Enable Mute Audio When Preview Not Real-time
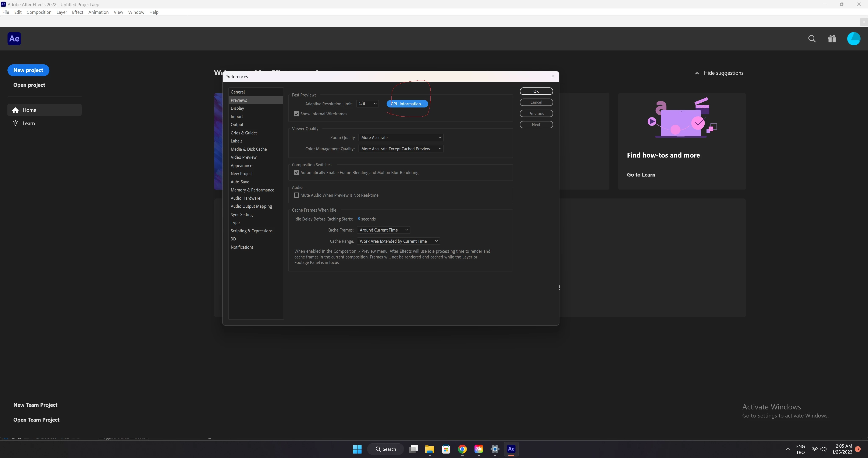 pyautogui.click(x=296, y=195)
